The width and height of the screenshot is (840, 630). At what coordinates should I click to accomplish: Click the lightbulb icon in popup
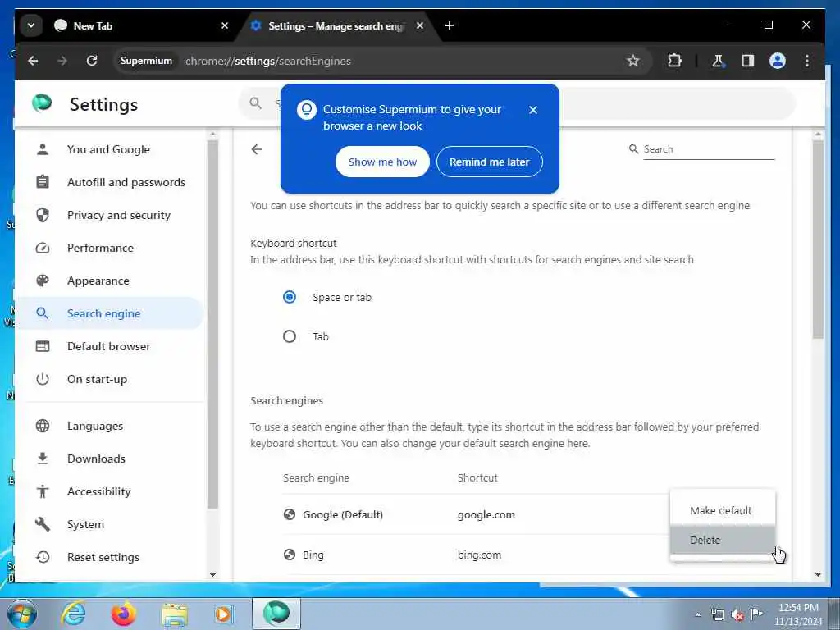click(x=307, y=110)
